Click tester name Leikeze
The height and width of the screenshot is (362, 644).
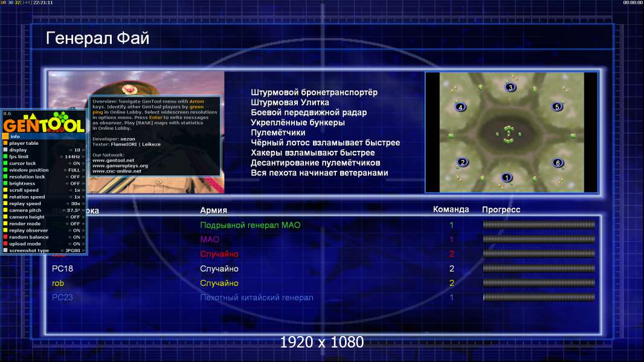click(x=151, y=144)
